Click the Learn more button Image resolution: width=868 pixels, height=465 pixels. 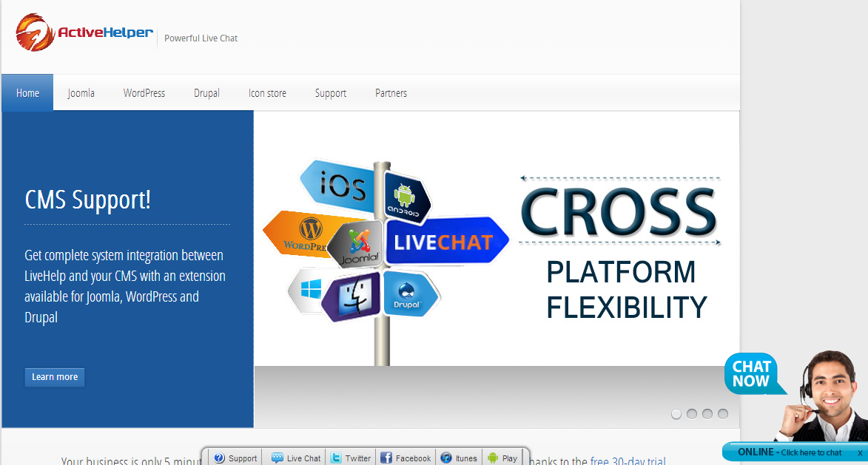point(55,377)
